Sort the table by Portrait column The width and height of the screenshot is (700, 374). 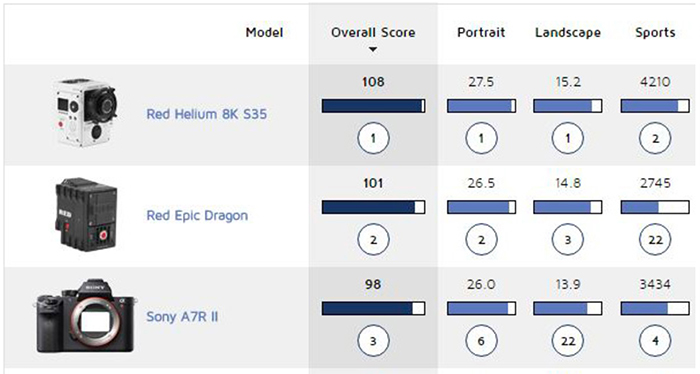tap(481, 33)
